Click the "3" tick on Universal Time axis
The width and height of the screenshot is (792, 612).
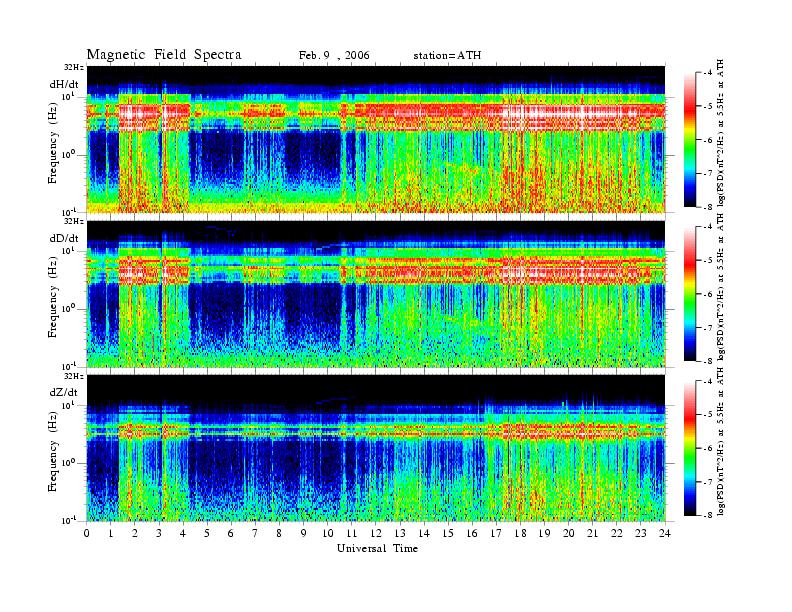159,533
